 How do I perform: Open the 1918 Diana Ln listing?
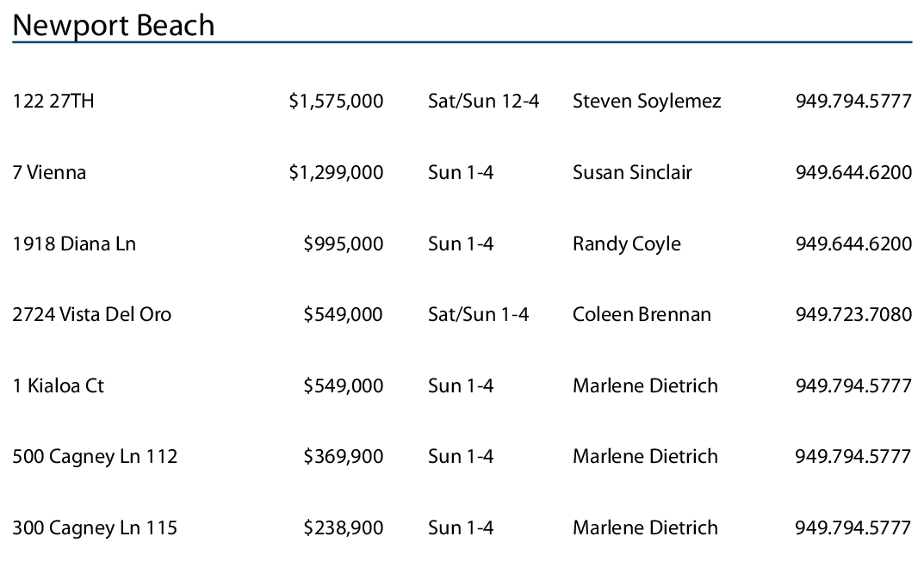[x=74, y=244]
